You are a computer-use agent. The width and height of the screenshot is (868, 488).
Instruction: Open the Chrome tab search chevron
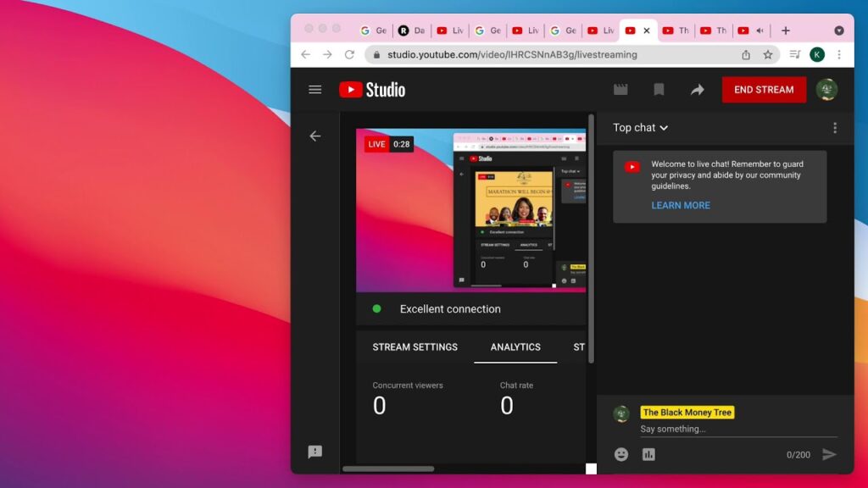(839, 30)
